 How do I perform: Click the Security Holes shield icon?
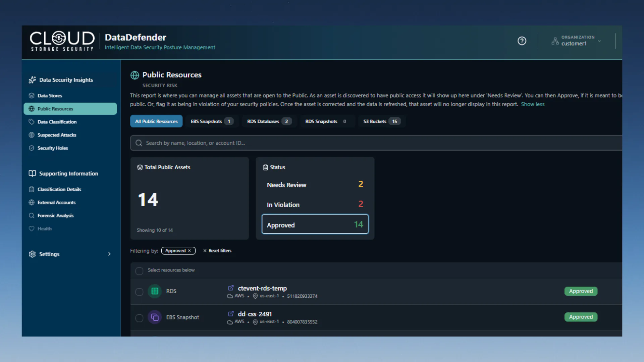coord(32,148)
